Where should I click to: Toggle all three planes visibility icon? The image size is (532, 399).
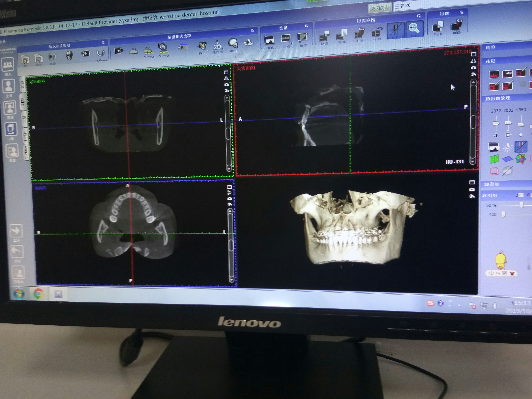coord(521,159)
